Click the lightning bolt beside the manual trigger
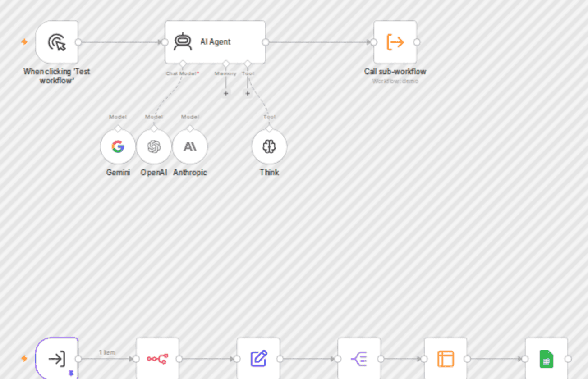Screen dimensions: 588x379 coord(24,42)
